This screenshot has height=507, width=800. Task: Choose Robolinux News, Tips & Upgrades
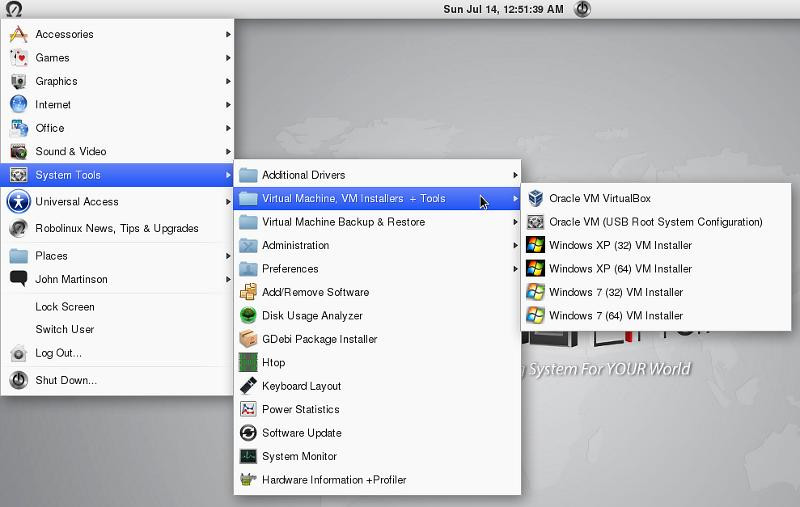[x=117, y=228]
